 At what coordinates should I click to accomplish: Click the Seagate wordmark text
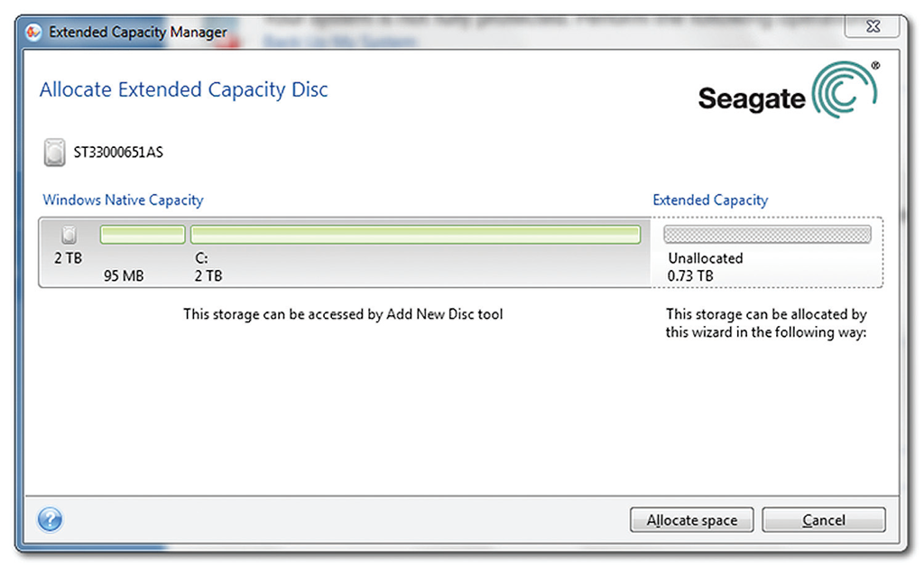click(x=752, y=99)
